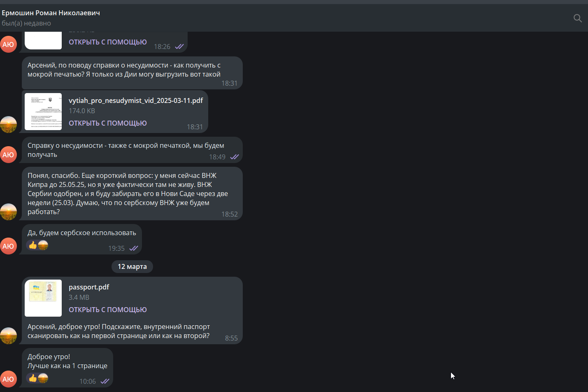
Task: Click the АЮ avatar beside the 18:26 file
Action: click(8, 44)
